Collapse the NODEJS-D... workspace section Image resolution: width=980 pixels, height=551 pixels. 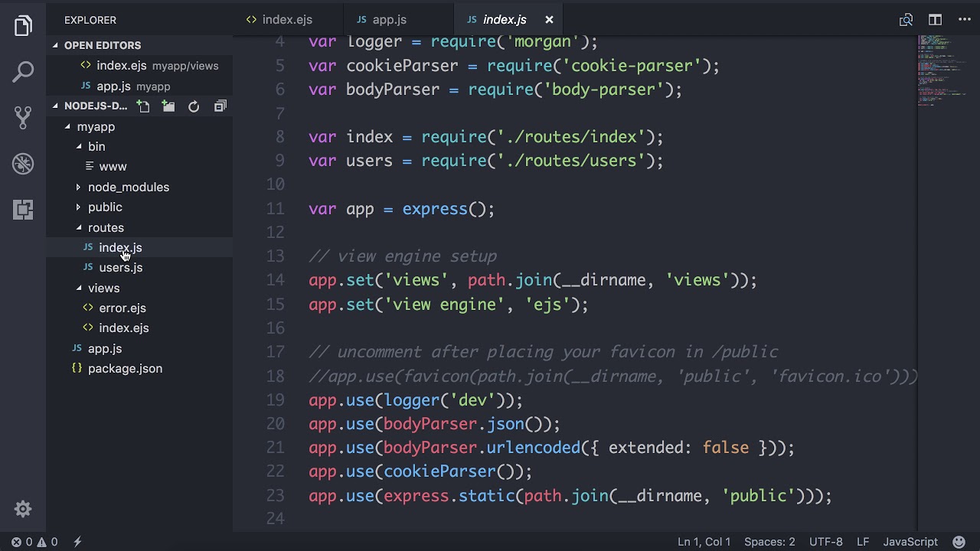(96, 106)
